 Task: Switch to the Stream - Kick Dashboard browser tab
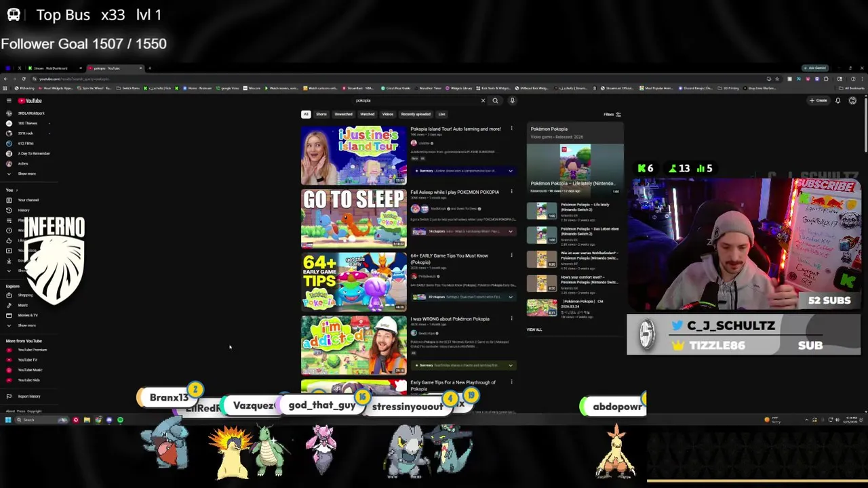[x=53, y=68]
